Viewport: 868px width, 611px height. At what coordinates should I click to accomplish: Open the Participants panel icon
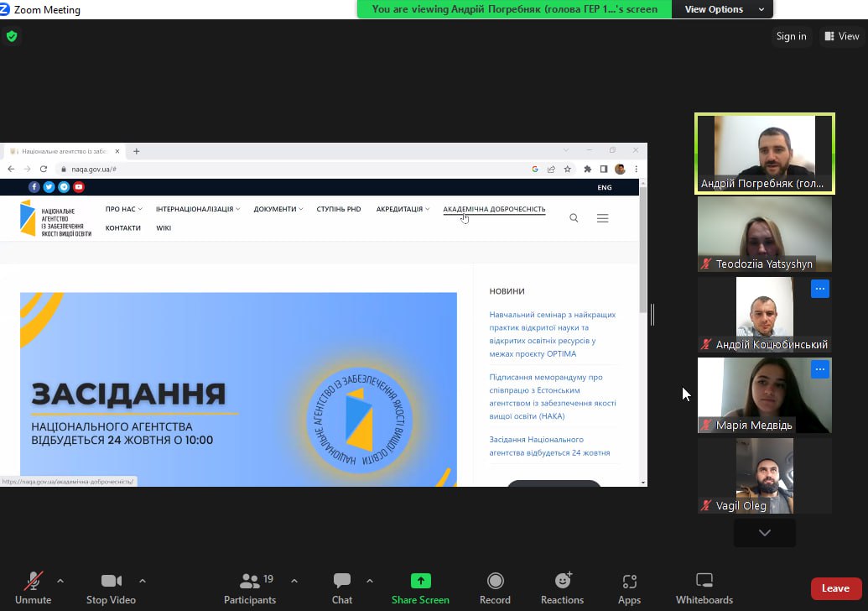point(249,581)
